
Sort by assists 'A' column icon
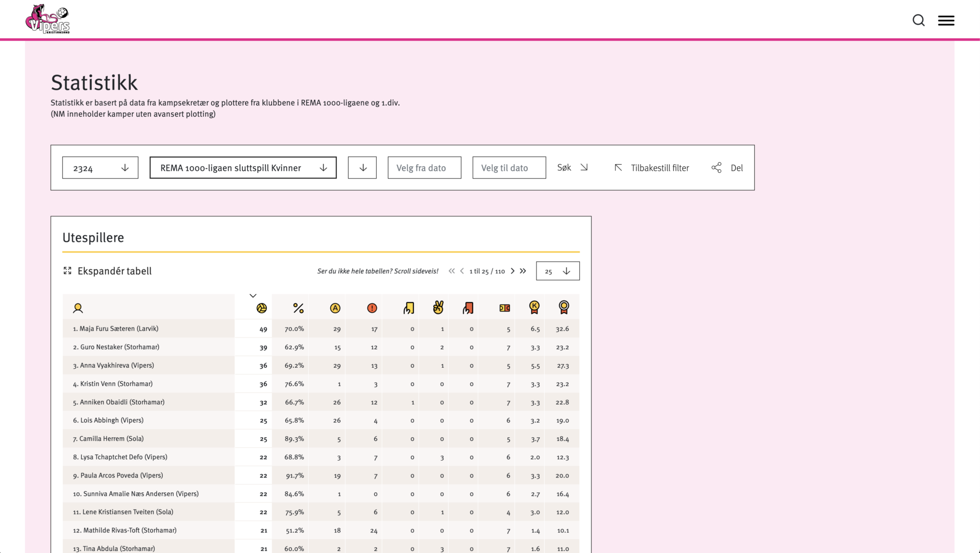click(x=335, y=308)
